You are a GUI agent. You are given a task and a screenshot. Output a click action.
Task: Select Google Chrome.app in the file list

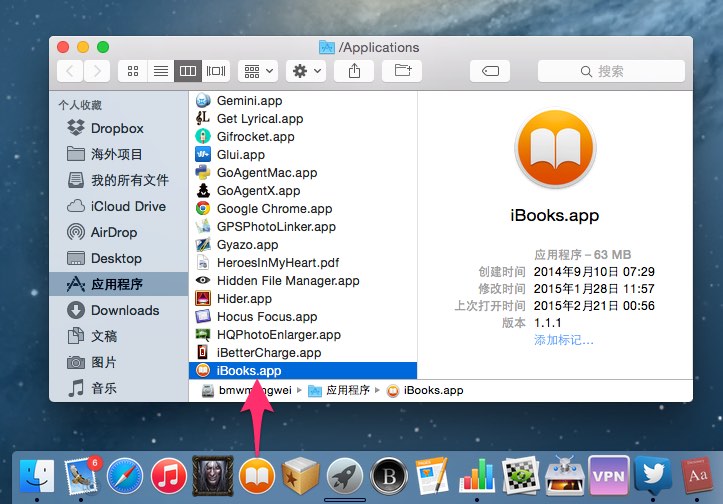pos(303,208)
